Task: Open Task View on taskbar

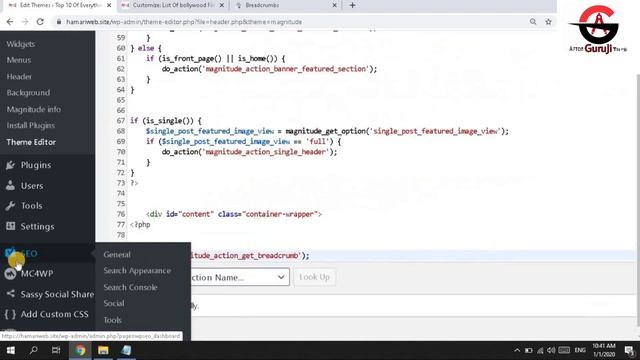Action: pos(56,350)
